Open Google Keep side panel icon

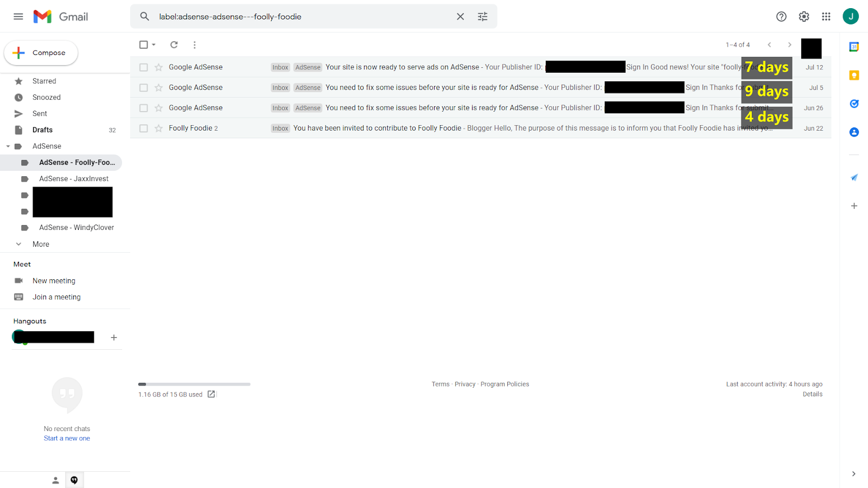pyautogui.click(x=854, y=75)
